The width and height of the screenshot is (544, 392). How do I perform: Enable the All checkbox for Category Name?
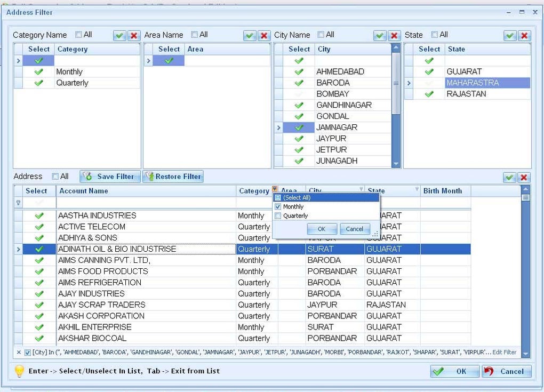pos(79,35)
